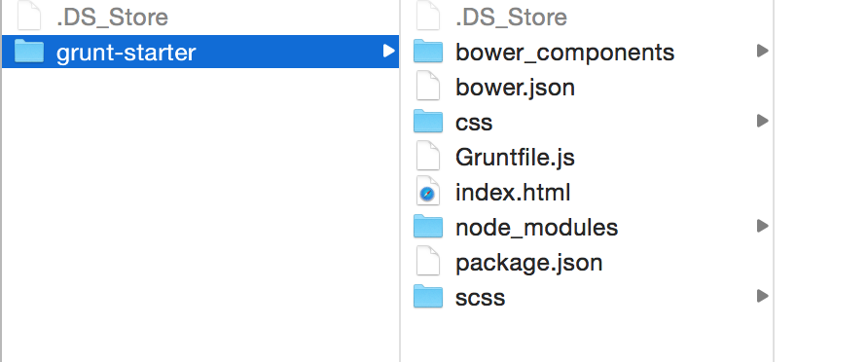Click the white arrow on grunt-starter row
Screen dimensions: 868x362
388,51
